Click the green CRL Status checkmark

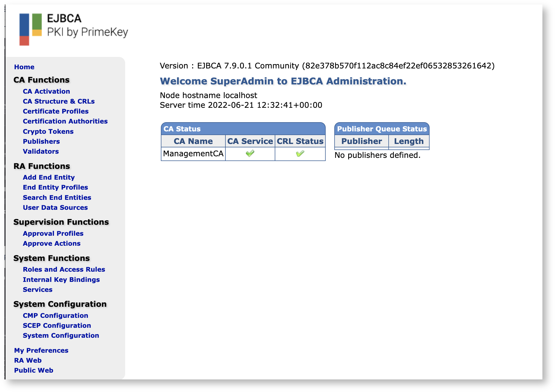(300, 153)
